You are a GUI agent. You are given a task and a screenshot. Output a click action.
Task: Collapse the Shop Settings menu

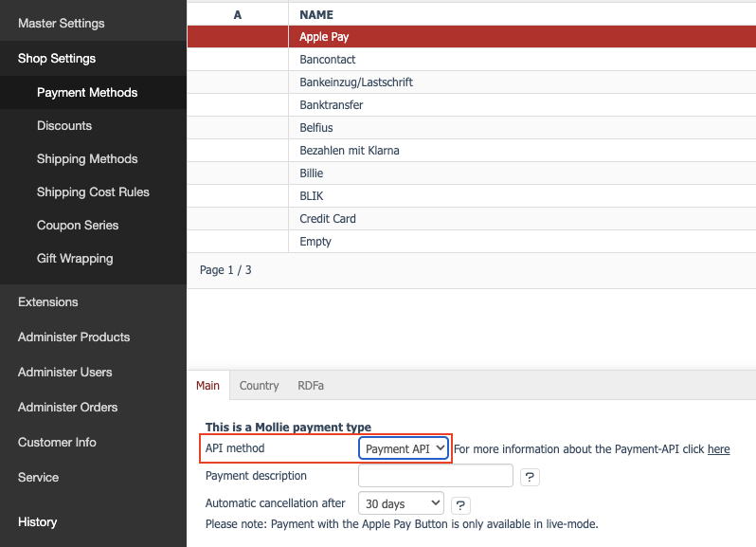[57, 59]
